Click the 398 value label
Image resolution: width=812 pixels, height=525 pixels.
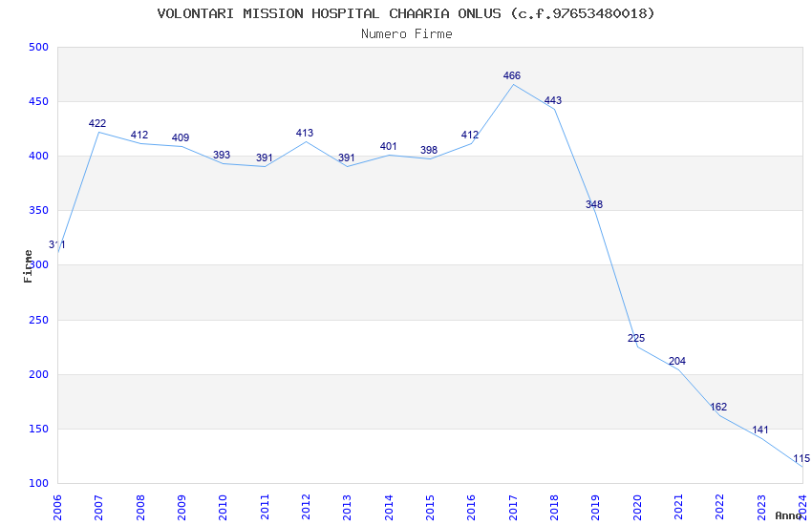[429, 150]
